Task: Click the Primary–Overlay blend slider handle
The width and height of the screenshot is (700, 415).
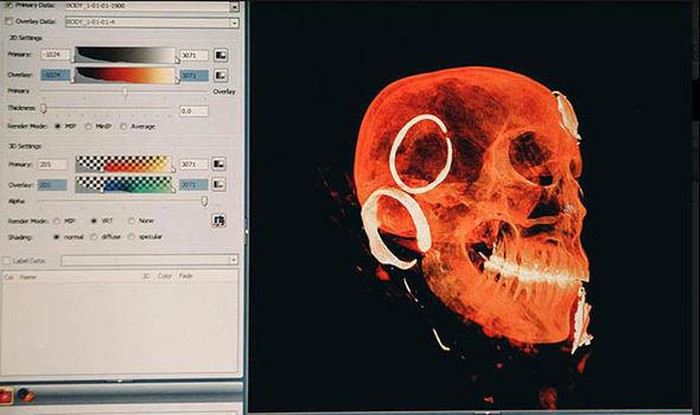Action: click(x=125, y=92)
